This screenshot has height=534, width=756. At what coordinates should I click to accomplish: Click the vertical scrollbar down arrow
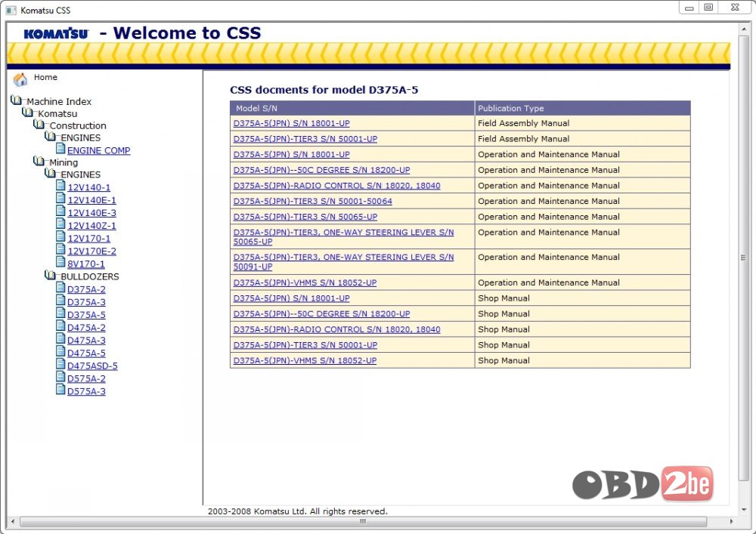pos(744,510)
